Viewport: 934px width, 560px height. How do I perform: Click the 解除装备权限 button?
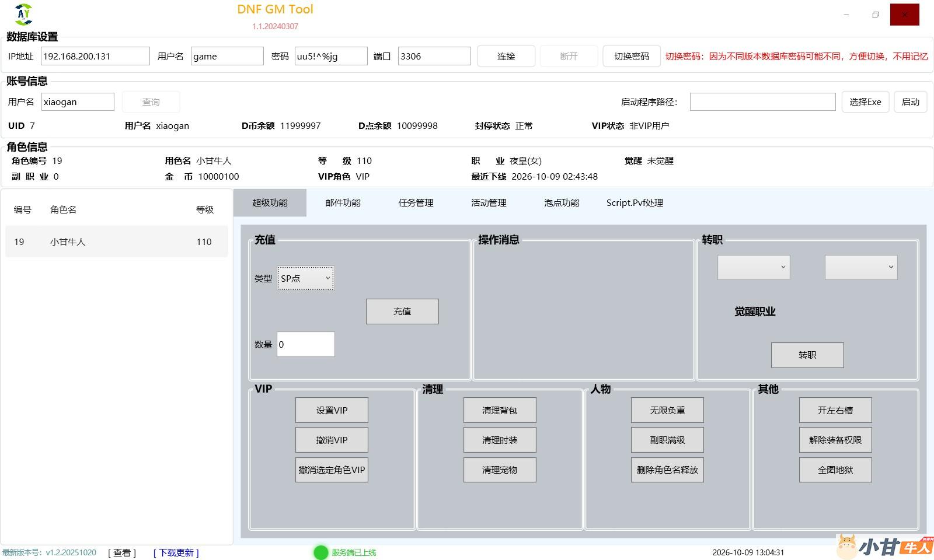point(835,440)
